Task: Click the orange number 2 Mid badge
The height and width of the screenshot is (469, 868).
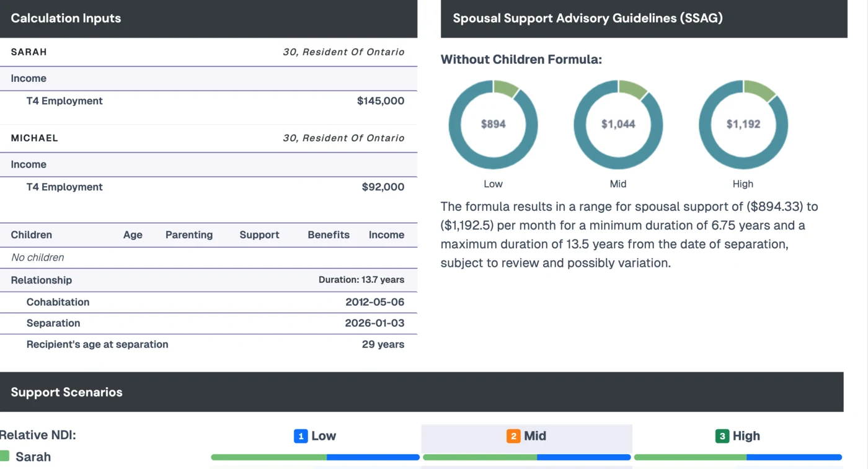Action: pos(513,436)
